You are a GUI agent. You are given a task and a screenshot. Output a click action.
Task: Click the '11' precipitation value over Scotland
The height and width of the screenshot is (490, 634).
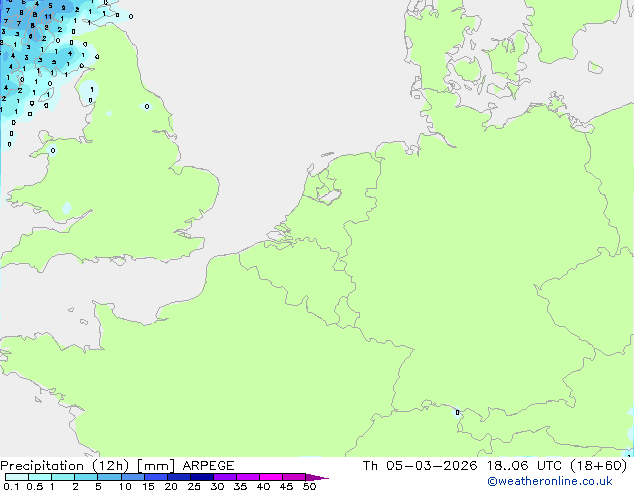[48, 17]
